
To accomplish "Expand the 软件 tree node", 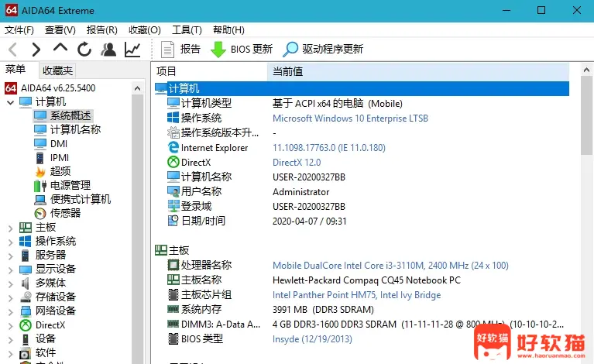I will 11,354.
